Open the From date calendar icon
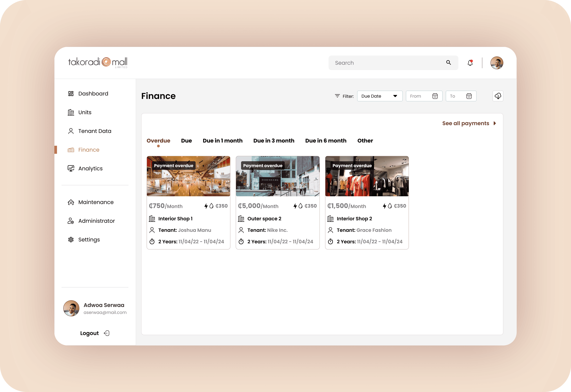This screenshot has height=392, width=571. tap(435, 96)
